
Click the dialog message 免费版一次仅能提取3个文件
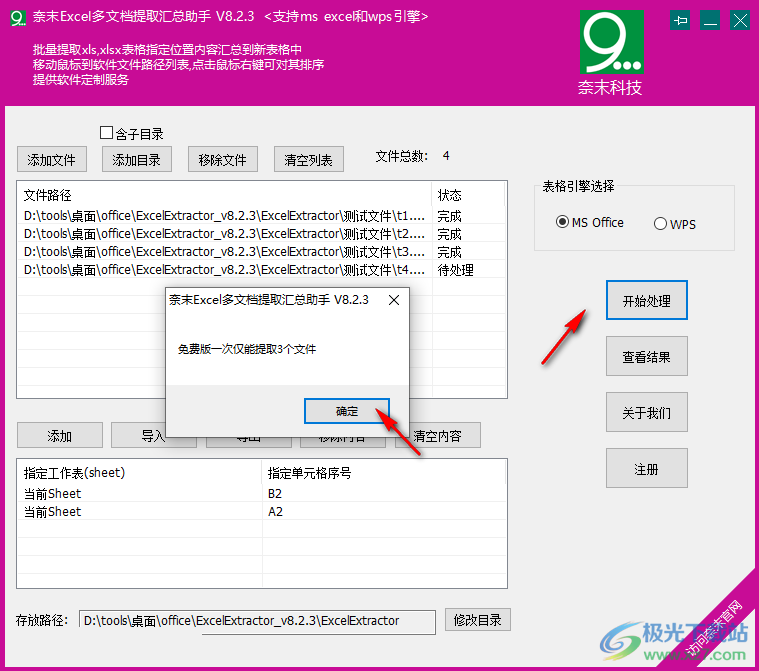click(246, 349)
